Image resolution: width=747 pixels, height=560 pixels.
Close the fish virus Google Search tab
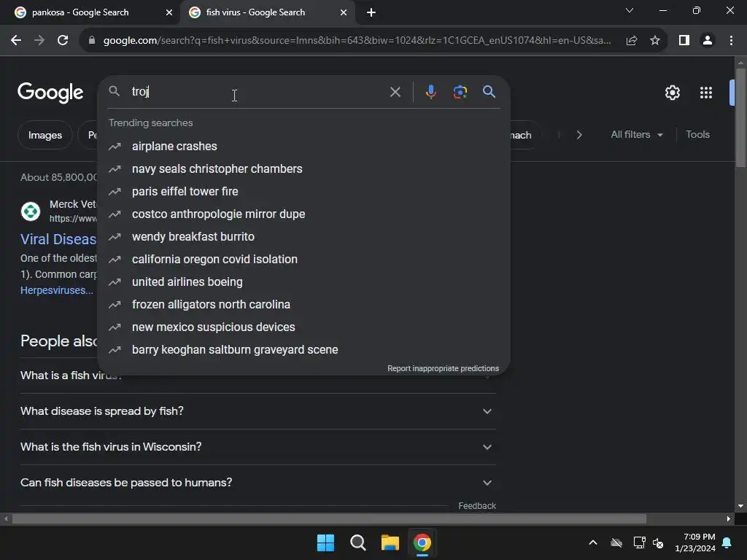coord(344,12)
